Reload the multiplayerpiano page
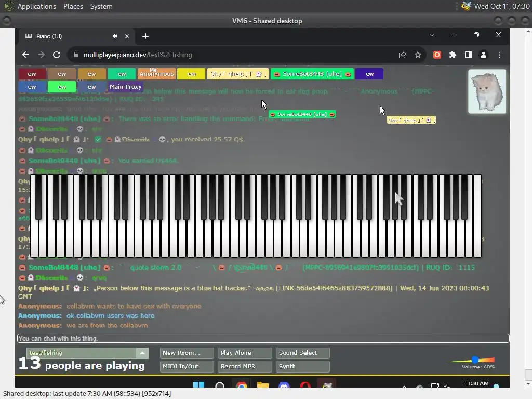 click(57, 55)
